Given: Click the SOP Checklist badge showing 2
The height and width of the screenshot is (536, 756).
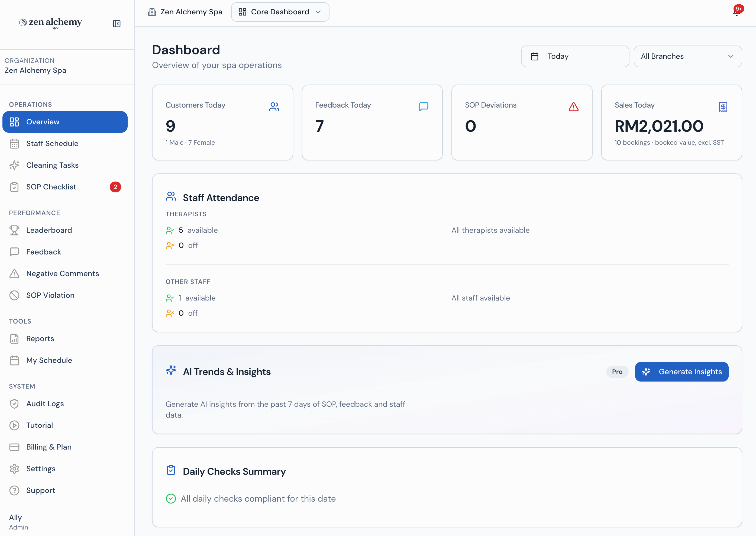Looking at the screenshot, I should pyautogui.click(x=115, y=187).
